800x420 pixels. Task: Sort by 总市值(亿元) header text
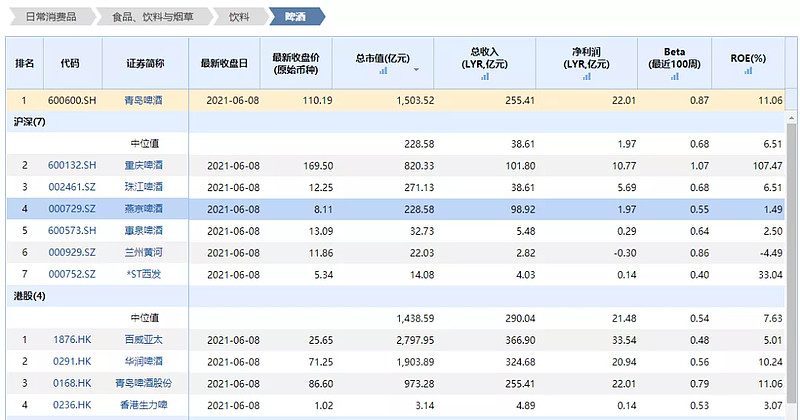383,58
